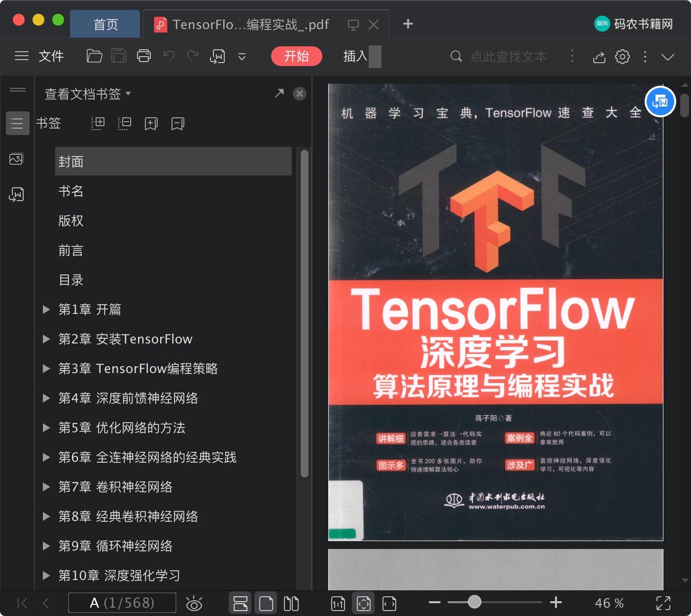Select the 书名 bookmark

(x=71, y=191)
